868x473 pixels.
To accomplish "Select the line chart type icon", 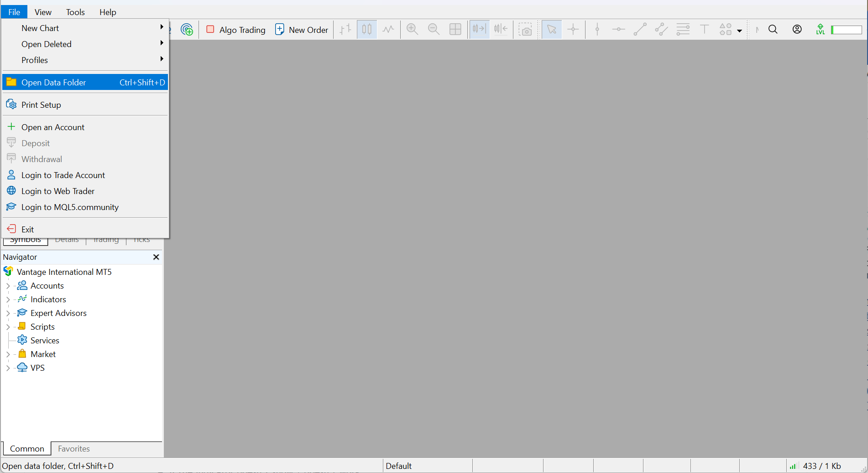I will [388, 30].
